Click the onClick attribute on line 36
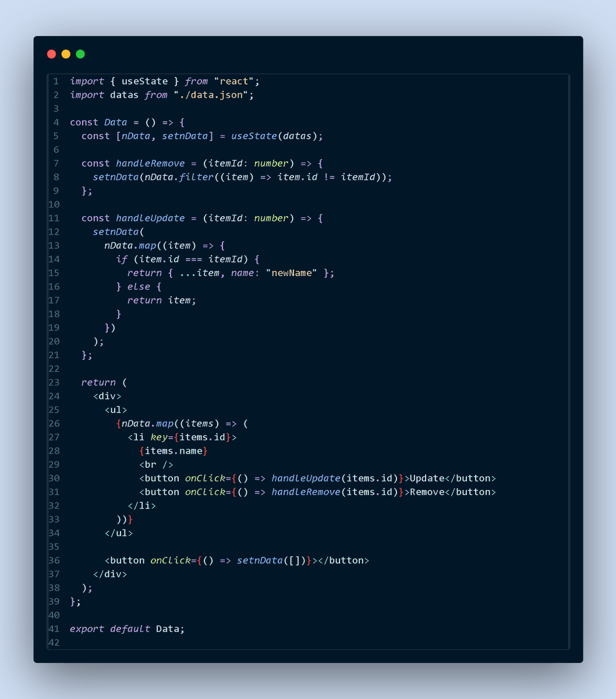Screen dimensions: 616x699 tap(171, 560)
